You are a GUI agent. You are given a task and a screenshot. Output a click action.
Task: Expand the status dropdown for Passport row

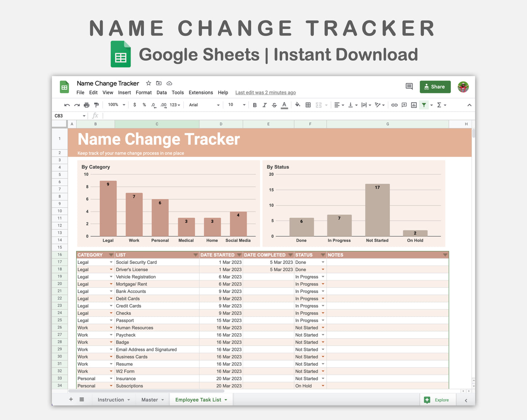[x=323, y=320]
